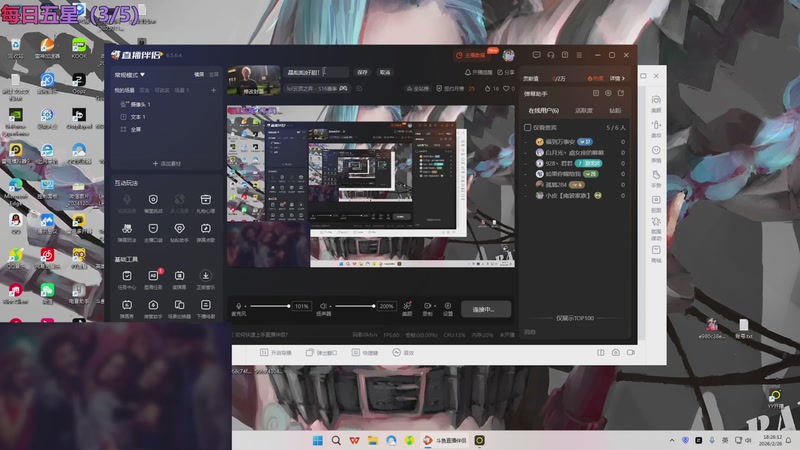Click the edit icon beside the category tag
Screen dimensions: 800x450
[x=359, y=88]
